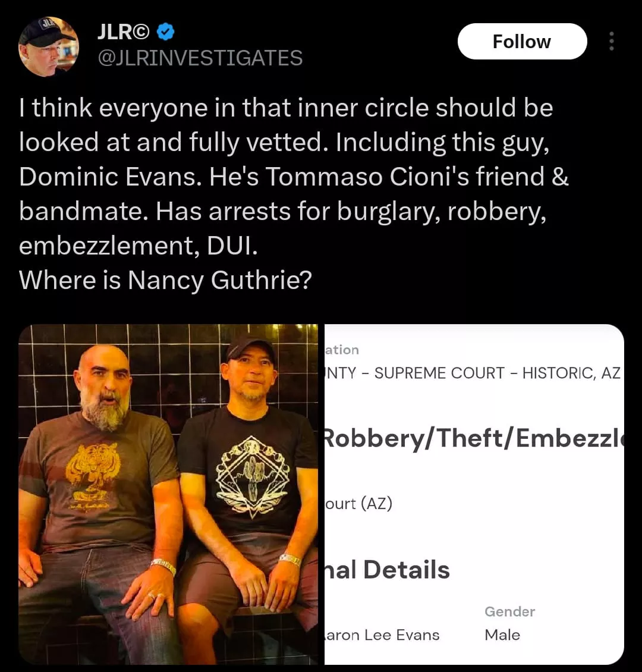The height and width of the screenshot is (672, 642).
Task: Click the Robbery/Theft/Embezzle heading in image
Action: [x=473, y=438]
